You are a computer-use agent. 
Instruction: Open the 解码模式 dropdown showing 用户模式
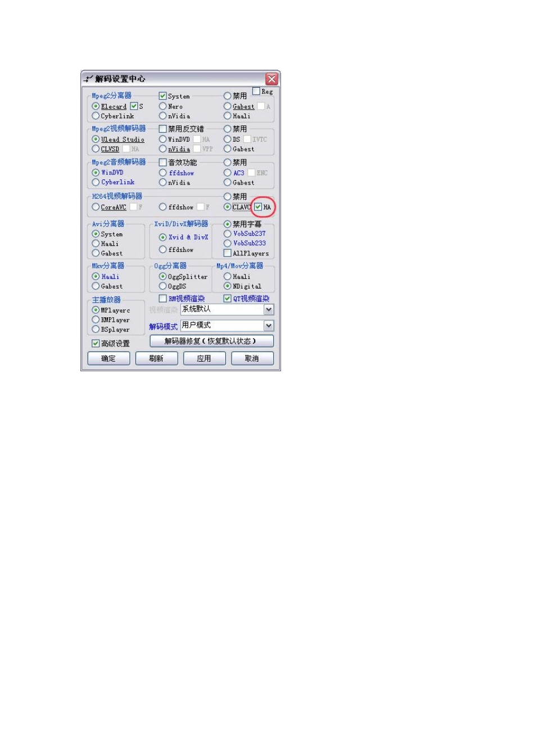click(x=227, y=326)
